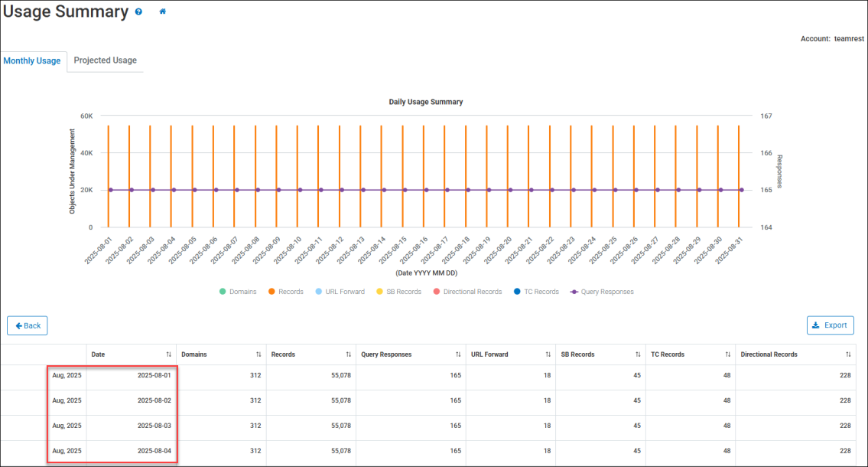Click the help question mark icon
Image resolution: width=868 pixels, height=467 pixels.
tap(138, 12)
